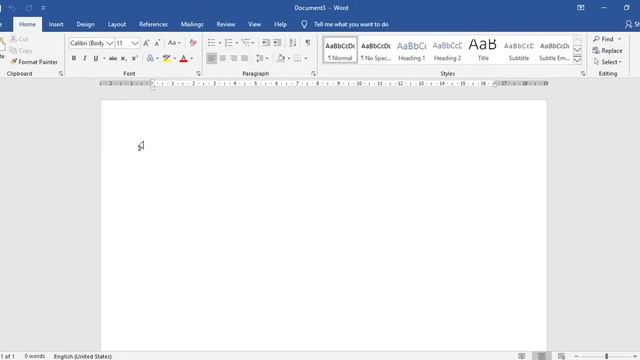Apply paragraph shading

tap(281, 58)
